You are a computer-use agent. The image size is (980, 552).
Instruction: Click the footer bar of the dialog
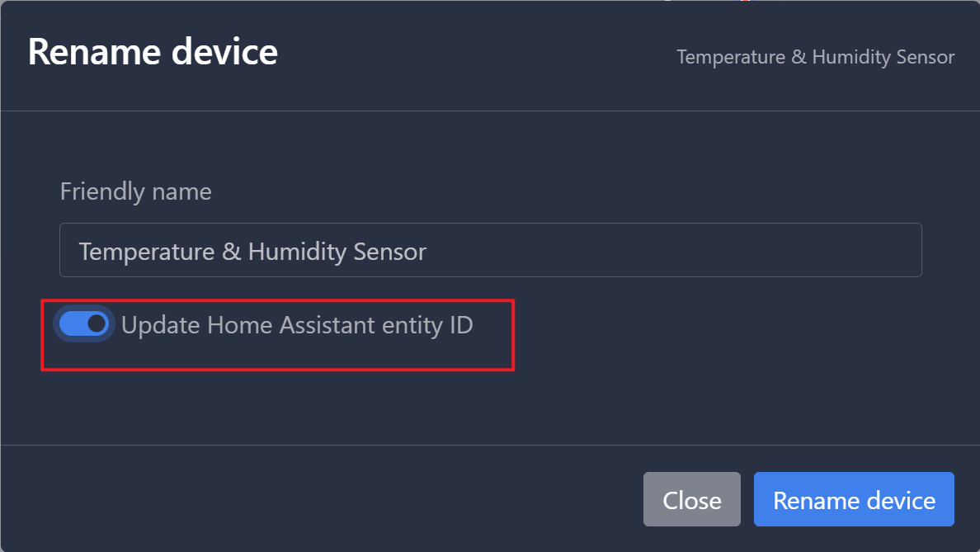[x=330, y=499]
